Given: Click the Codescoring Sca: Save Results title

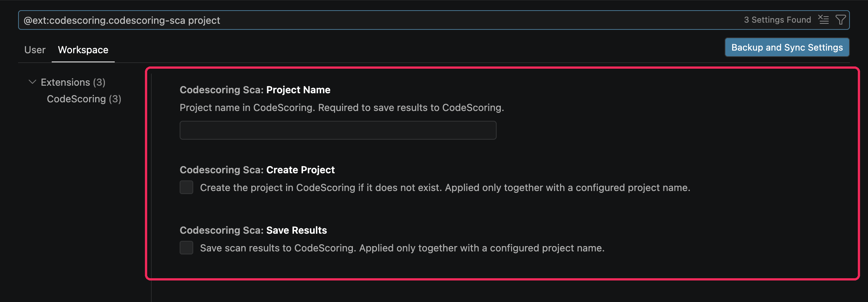Looking at the screenshot, I should (x=253, y=230).
